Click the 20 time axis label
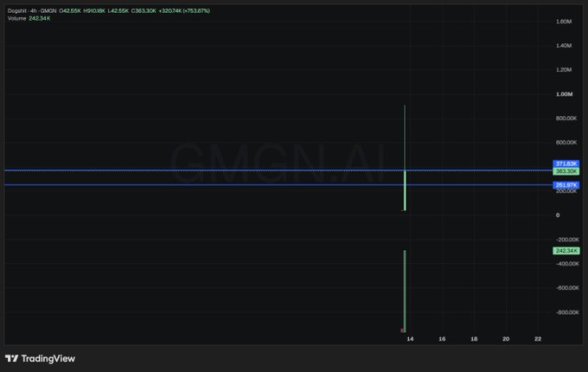 click(506, 339)
